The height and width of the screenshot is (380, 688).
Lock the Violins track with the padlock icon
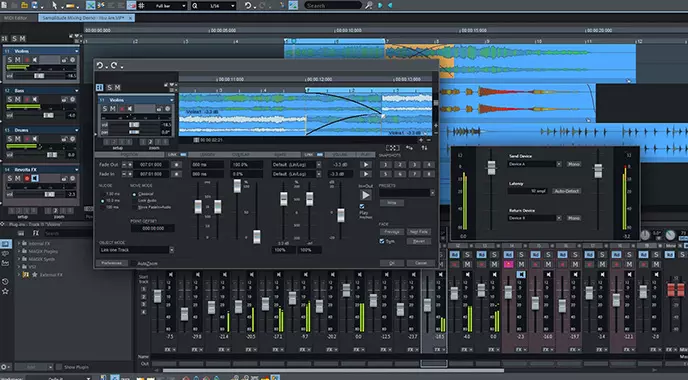coord(64,60)
